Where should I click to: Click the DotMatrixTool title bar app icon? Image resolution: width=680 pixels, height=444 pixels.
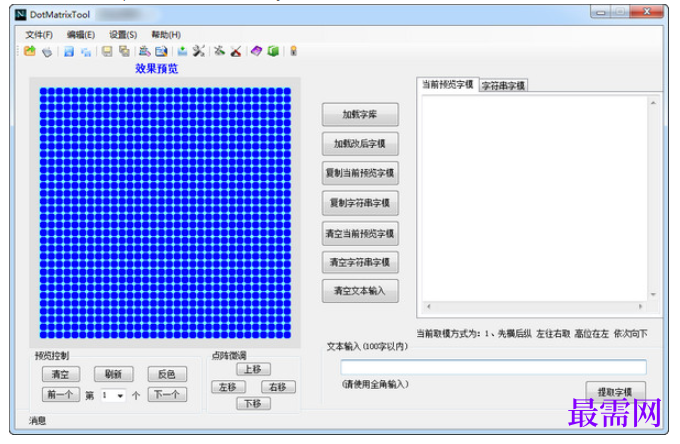click(20, 15)
